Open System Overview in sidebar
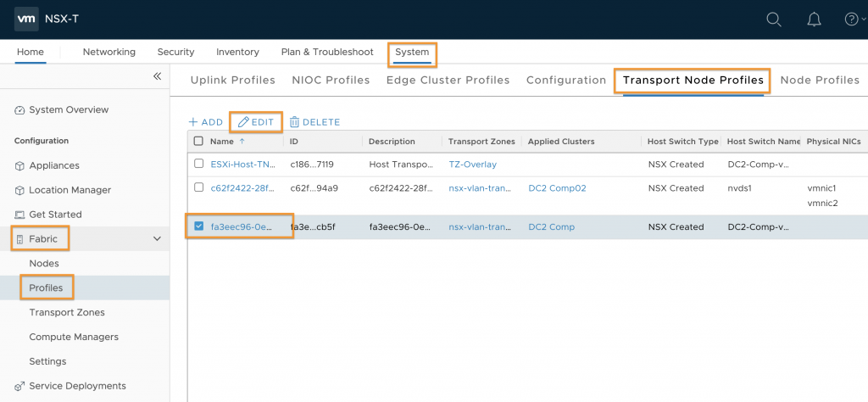Image resolution: width=868 pixels, height=402 pixels. click(x=69, y=109)
